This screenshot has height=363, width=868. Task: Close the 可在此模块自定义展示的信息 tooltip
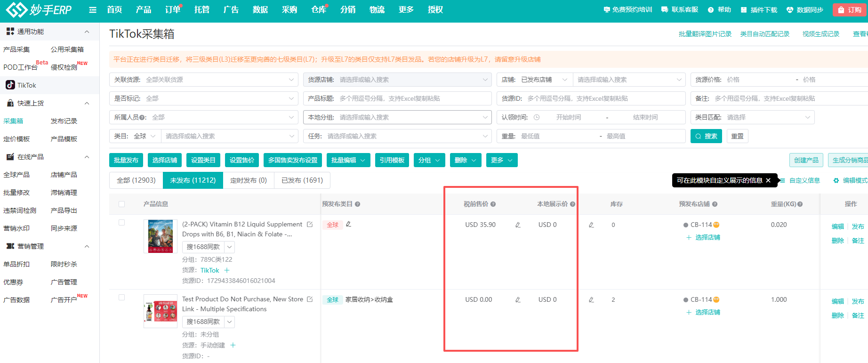pos(768,180)
